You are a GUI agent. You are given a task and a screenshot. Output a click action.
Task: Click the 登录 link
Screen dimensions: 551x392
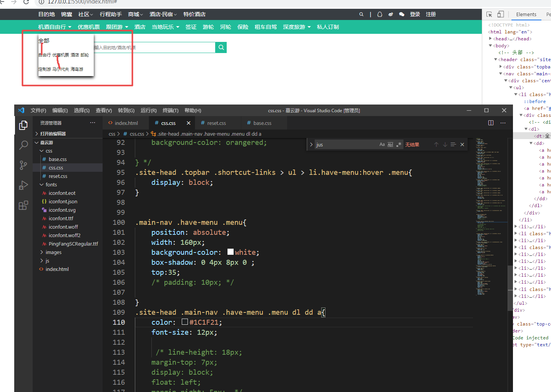[415, 14]
